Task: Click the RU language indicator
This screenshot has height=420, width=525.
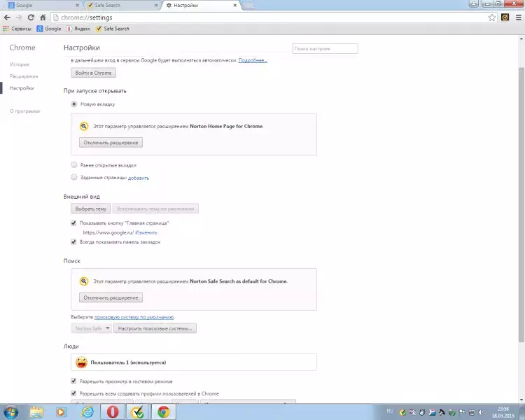Action: (390, 411)
